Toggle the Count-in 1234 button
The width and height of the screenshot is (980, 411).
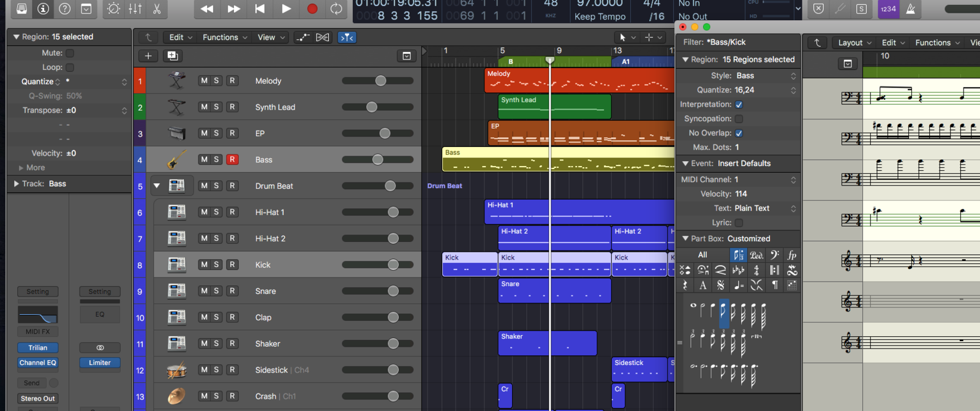click(x=888, y=9)
